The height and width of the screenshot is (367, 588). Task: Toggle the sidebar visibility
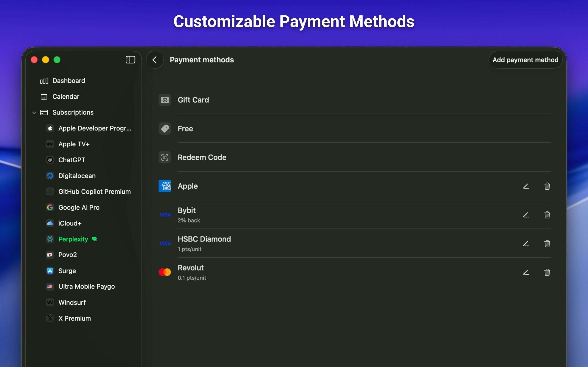pyautogui.click(x=130, y=60)
